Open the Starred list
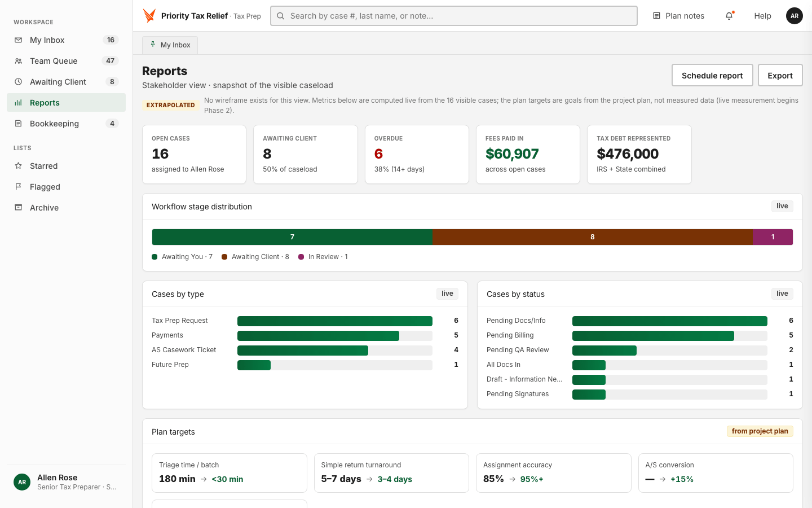This screenshot has width=812, height=508. coord(66,166)
